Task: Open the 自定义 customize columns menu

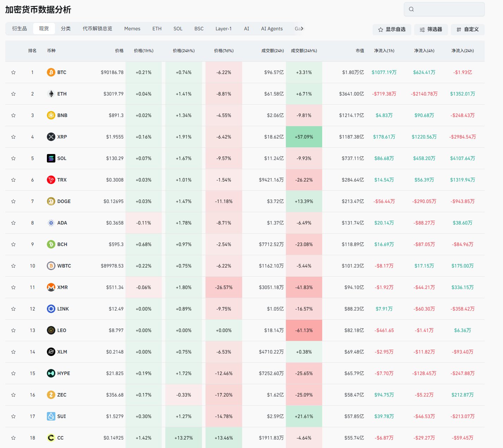Action: [x=467, y=30]
